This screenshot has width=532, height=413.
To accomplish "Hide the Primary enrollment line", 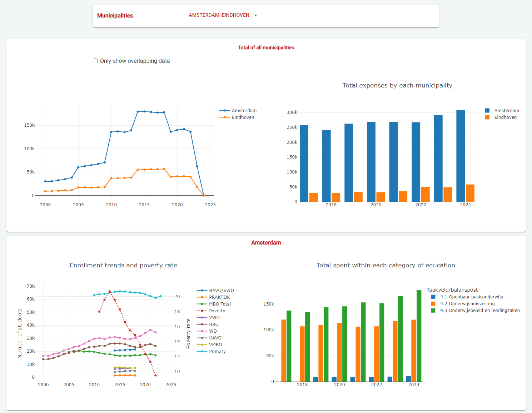I will (x=217, y=352).
